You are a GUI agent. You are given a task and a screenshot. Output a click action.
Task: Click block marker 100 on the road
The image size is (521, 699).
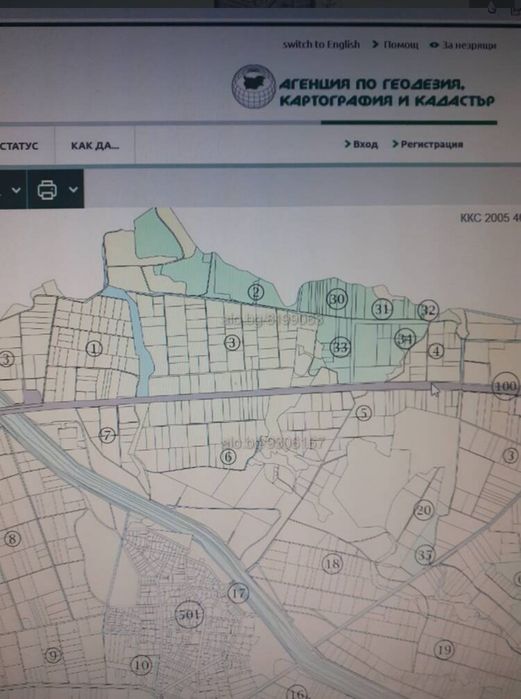pyautogui.click(x=505, y=386)
